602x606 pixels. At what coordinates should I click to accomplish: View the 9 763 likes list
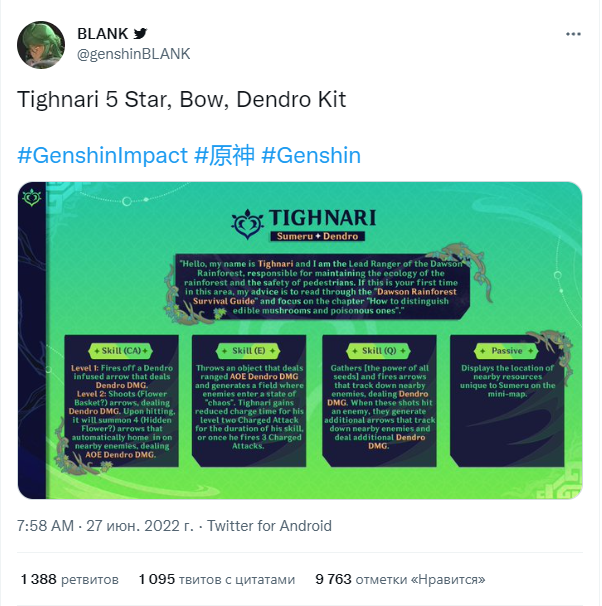(400, 579)
